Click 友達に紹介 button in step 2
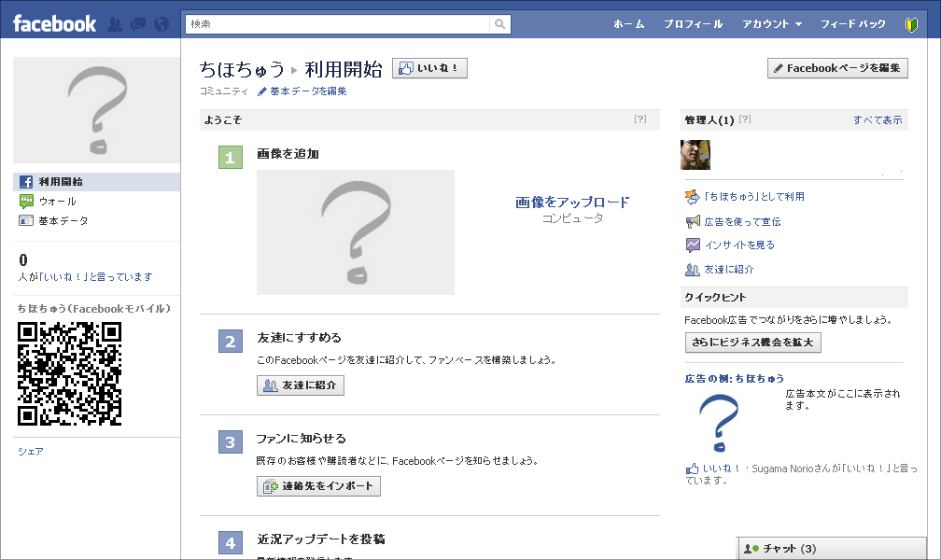The height and width of the screenshot is (560, 941). 301,385
